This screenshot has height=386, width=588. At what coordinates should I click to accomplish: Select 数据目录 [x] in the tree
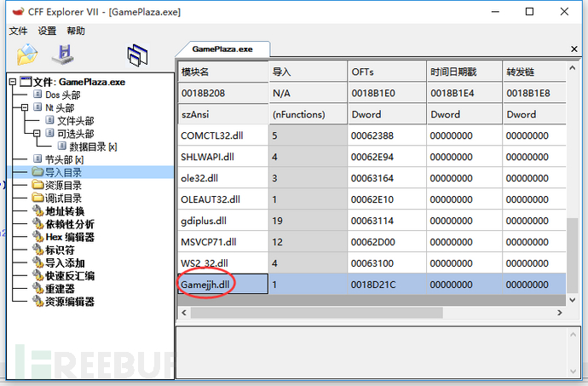pyautogui.click(x=93, y=147)
